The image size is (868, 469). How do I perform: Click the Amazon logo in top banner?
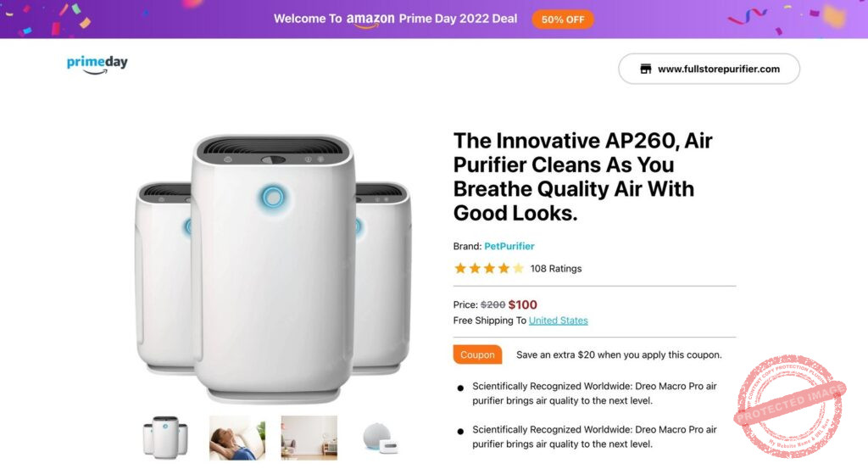click(370, 20)
